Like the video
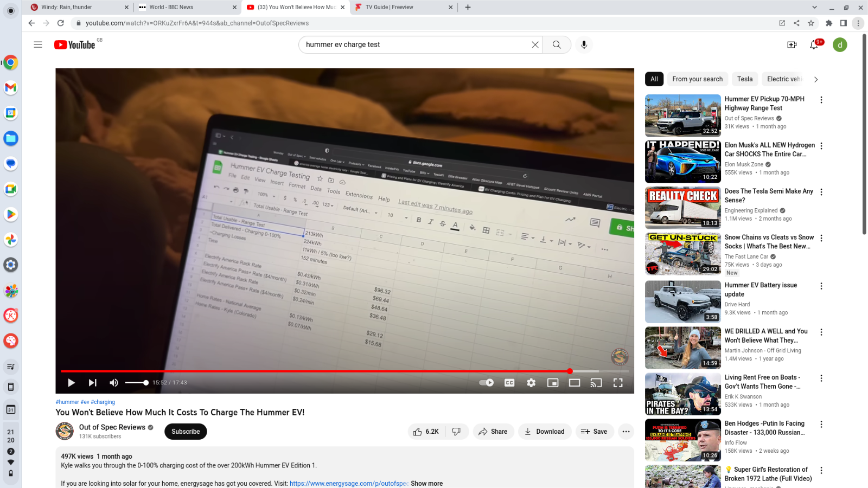 point(426,432)
